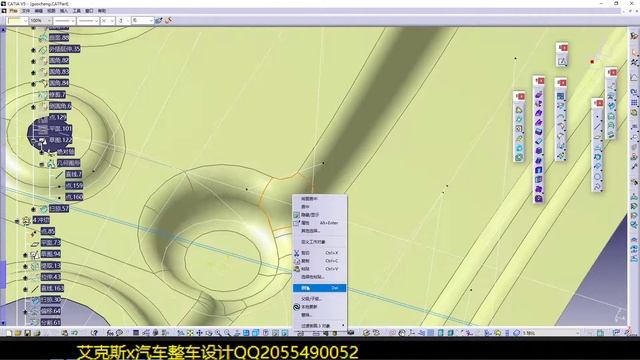Choose Cut (Ctrl+X) in context menu
The height and width of the screenshot is (360, 640).
click(x=320, y=253)
